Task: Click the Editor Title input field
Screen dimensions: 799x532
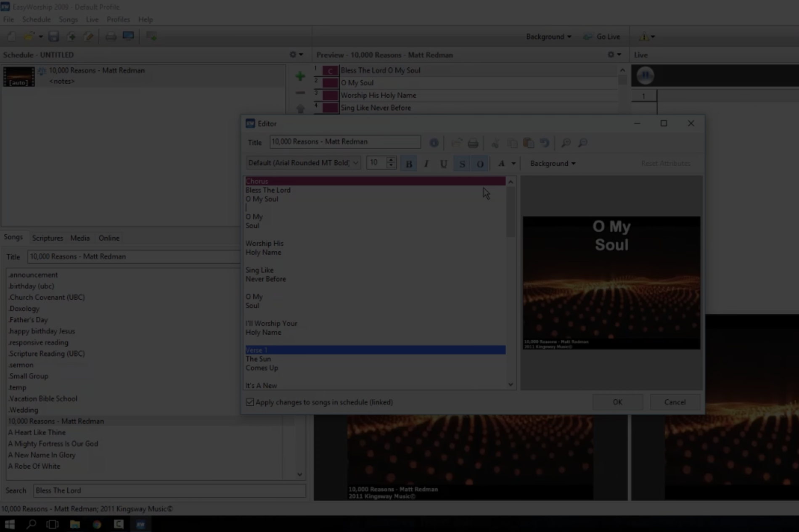Action: point(345,142)
